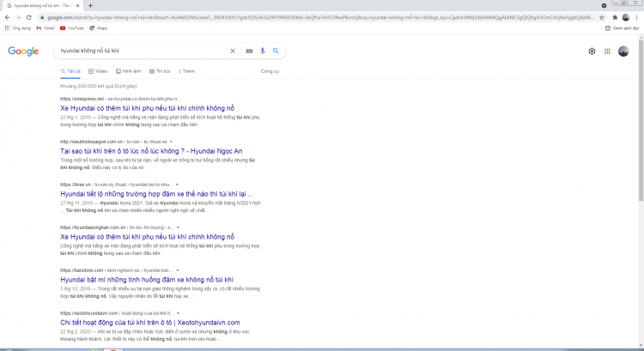This screenshot has height=351, width=644.
Task: Open the Extensions puzzle icon
Action: click(615, 17)
